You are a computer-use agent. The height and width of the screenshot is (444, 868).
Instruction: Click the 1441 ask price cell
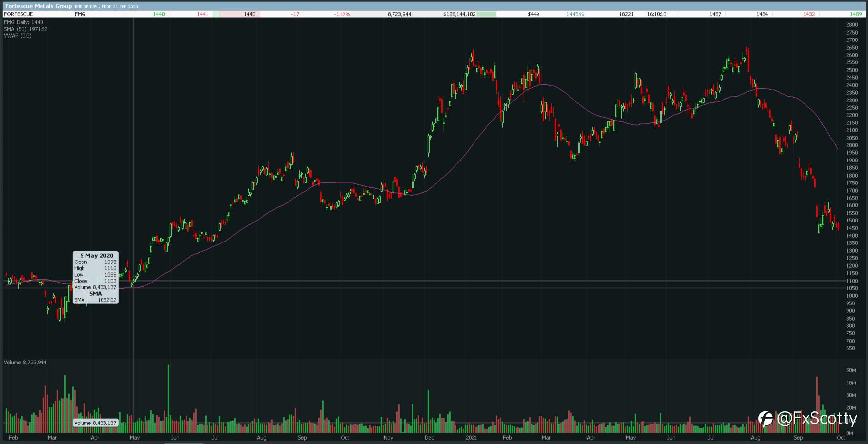(203, 14)
